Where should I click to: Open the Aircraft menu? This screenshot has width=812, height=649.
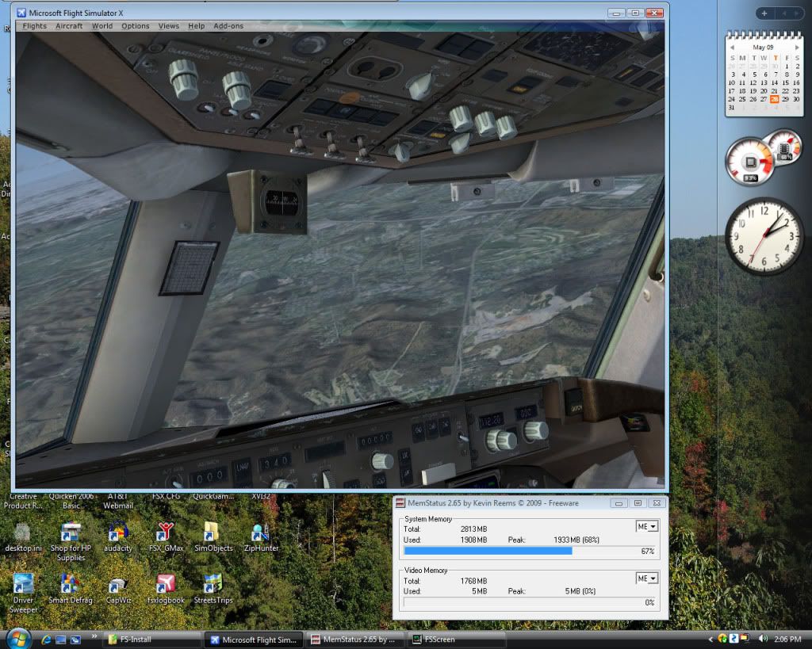[x=69, y=26]
